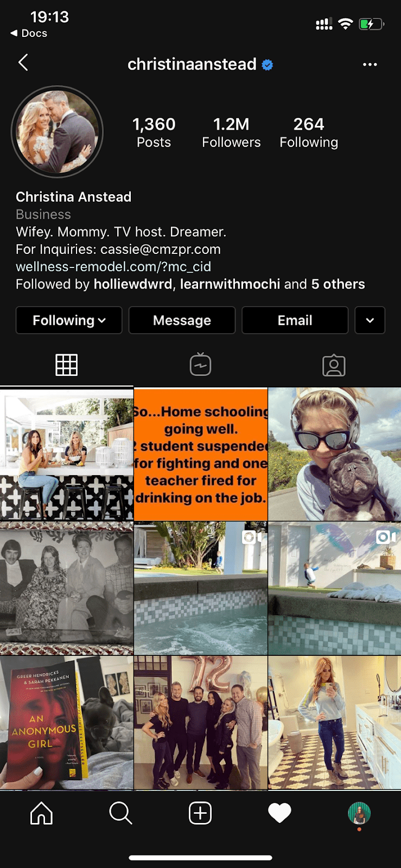This screenshot has height=868, width=401.
Task: Switch to the grid posts tab
Action: point(67,365)
